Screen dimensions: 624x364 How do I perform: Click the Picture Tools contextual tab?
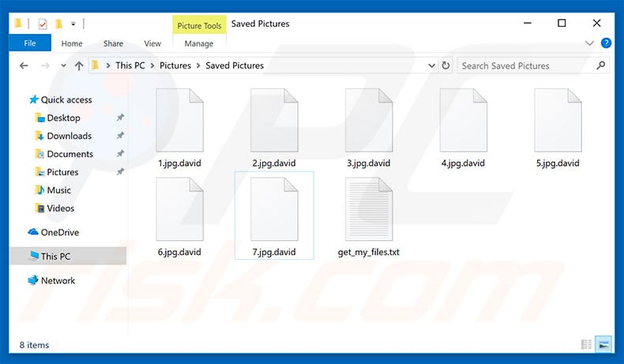coord(199,25)
